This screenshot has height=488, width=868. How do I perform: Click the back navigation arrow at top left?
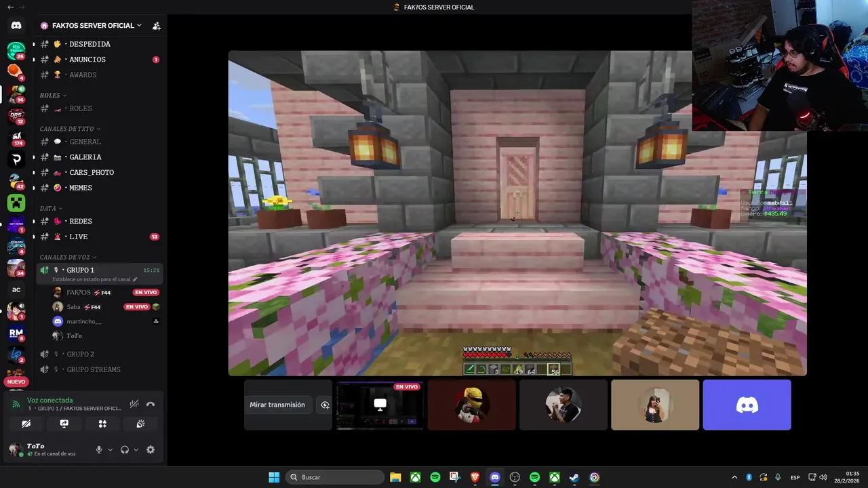pos(10,7)
